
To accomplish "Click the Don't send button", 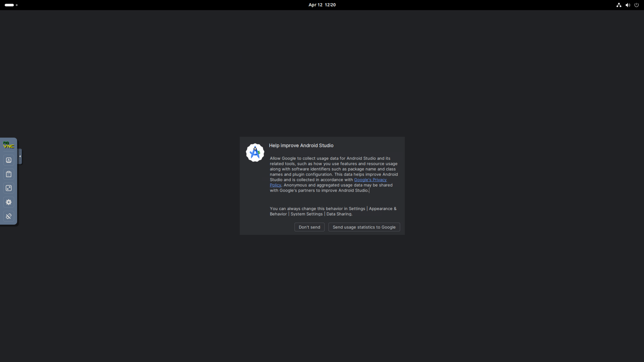I will 309,227.
